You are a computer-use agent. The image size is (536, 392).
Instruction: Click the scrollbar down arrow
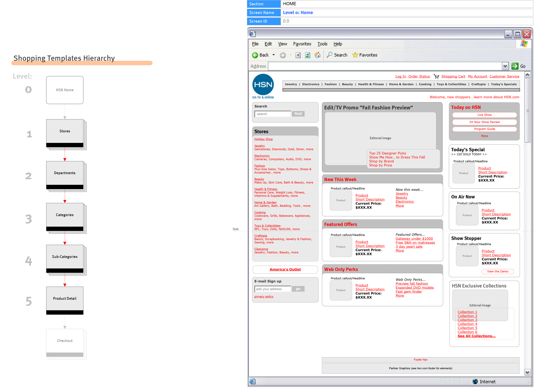(x=527, y=372)
